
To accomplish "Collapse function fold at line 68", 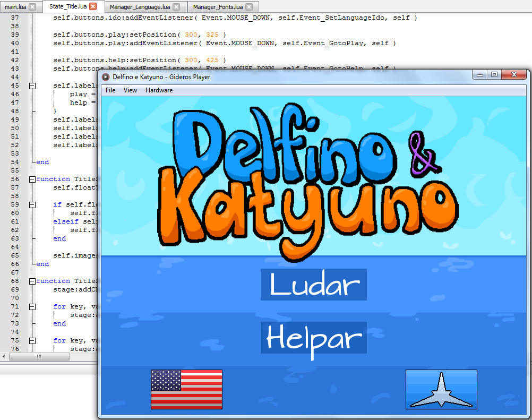I will 32,281.
